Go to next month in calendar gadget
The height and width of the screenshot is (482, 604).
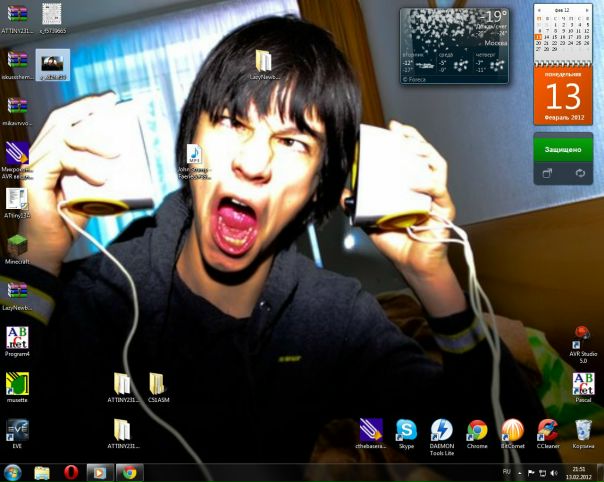(588, 9)
